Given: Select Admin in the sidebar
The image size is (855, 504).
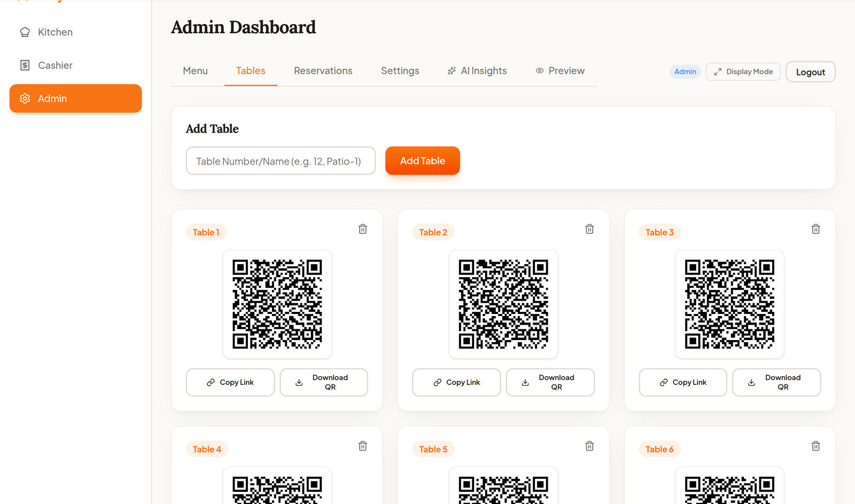Looking at the screenshot, I should pyautogui.click(x=75, y=98).
